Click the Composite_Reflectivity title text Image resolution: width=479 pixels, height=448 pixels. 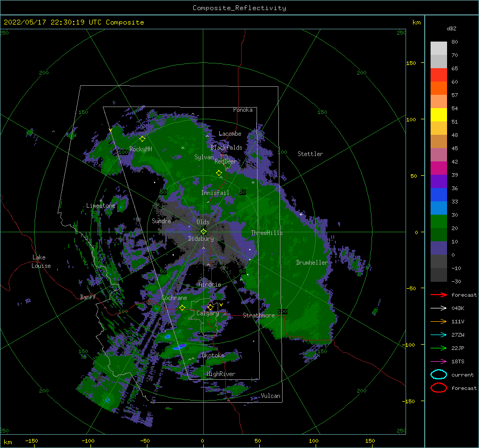pyautogui.click(x=240, y=8)
